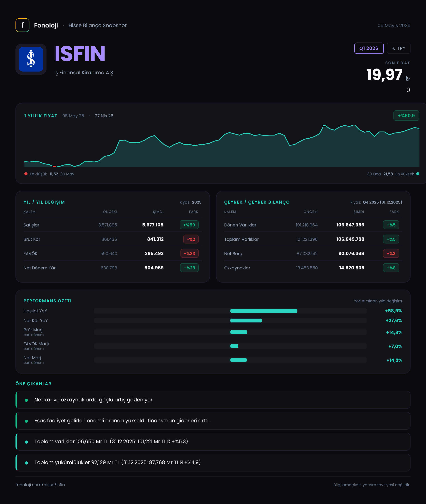Click the Satışlar current value 5.677.108

pyautogui.click(x=153, y=225)
